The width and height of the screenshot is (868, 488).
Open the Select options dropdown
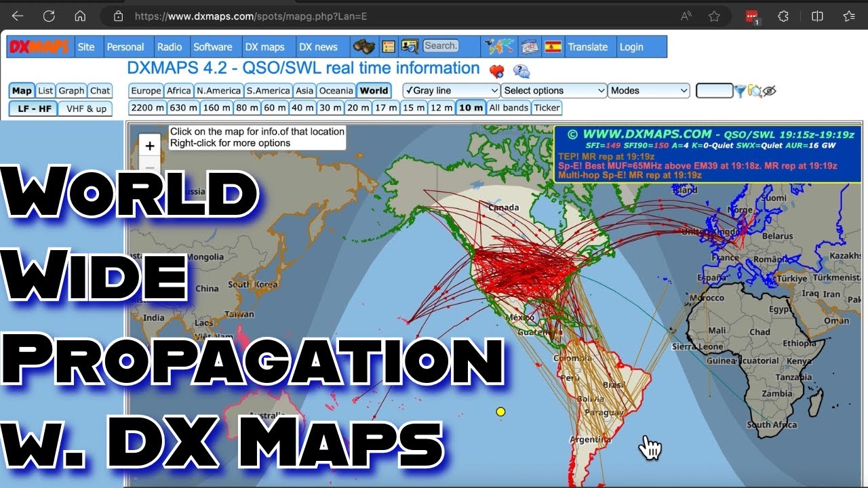point(554,91)
